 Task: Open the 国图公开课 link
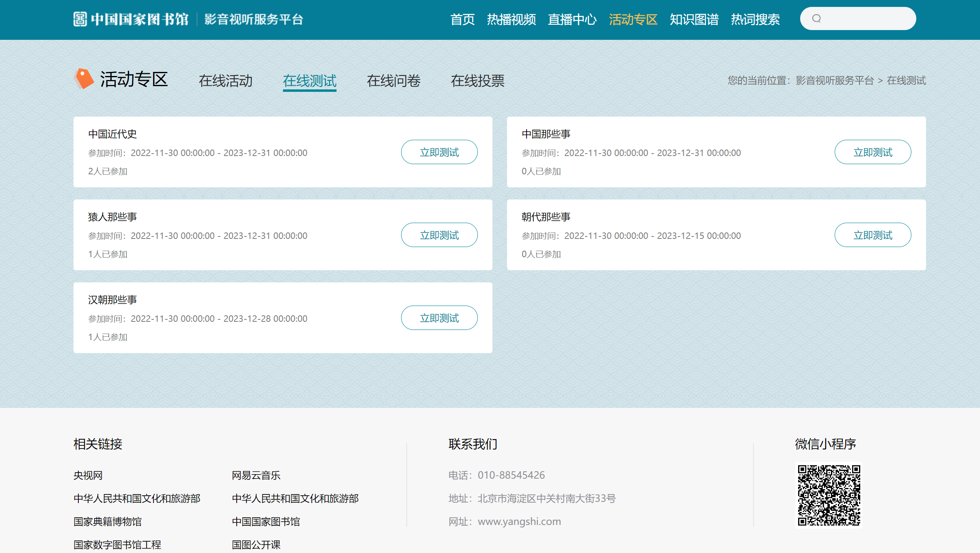pyautogui.click(x=256, y=545)
